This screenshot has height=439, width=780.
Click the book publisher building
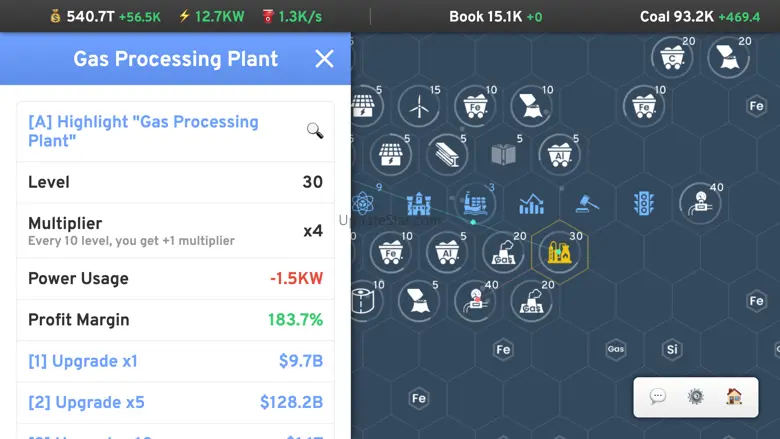click(x=503, y=155)
